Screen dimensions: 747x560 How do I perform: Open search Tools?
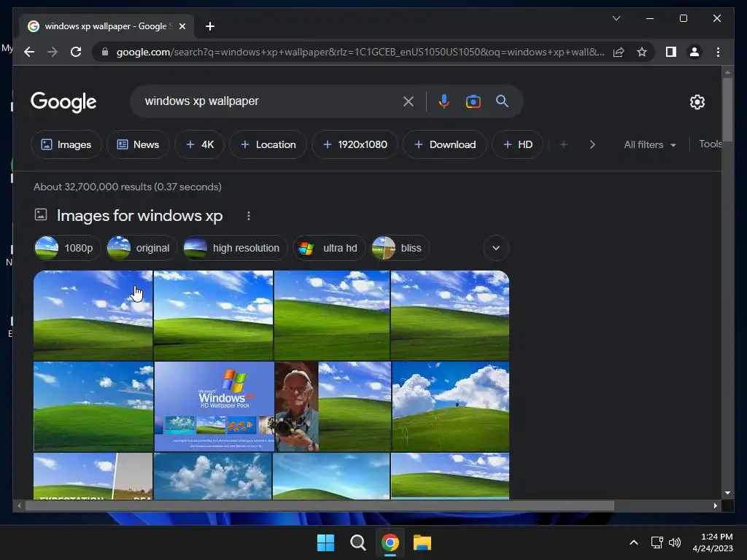point(710,144)
